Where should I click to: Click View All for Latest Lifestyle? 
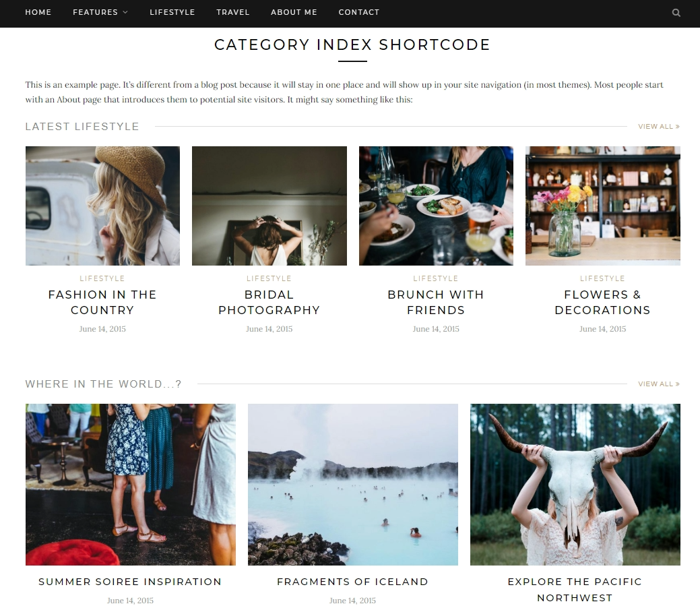pyautogui.click(x=658, y=127)
